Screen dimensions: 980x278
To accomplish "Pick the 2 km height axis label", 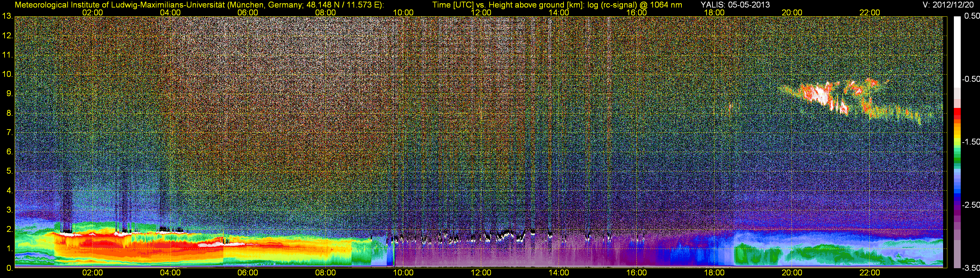I will click(9, 229).
